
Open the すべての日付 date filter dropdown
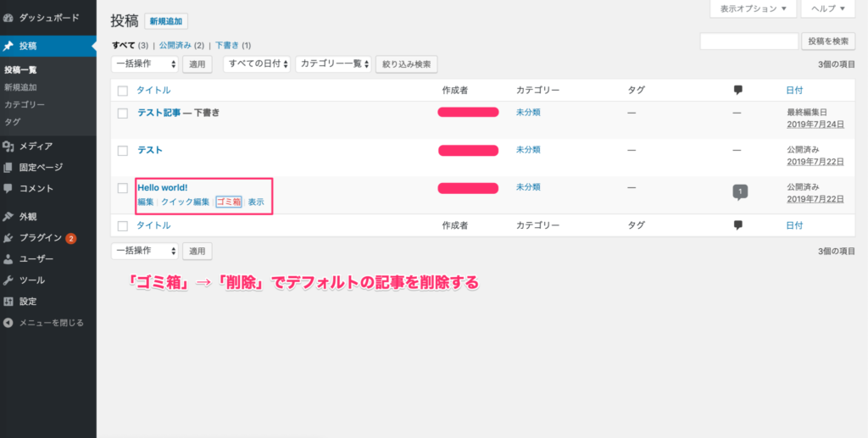click(258, 64)
